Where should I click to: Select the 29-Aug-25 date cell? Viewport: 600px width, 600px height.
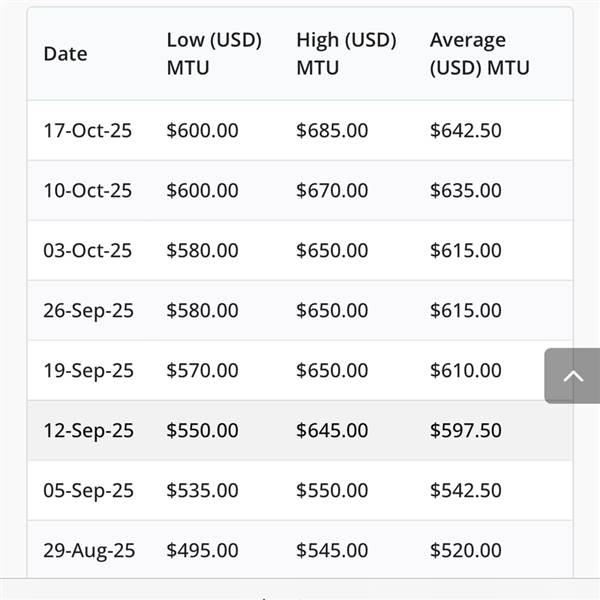pyautogui.click(x=88, y=551)
